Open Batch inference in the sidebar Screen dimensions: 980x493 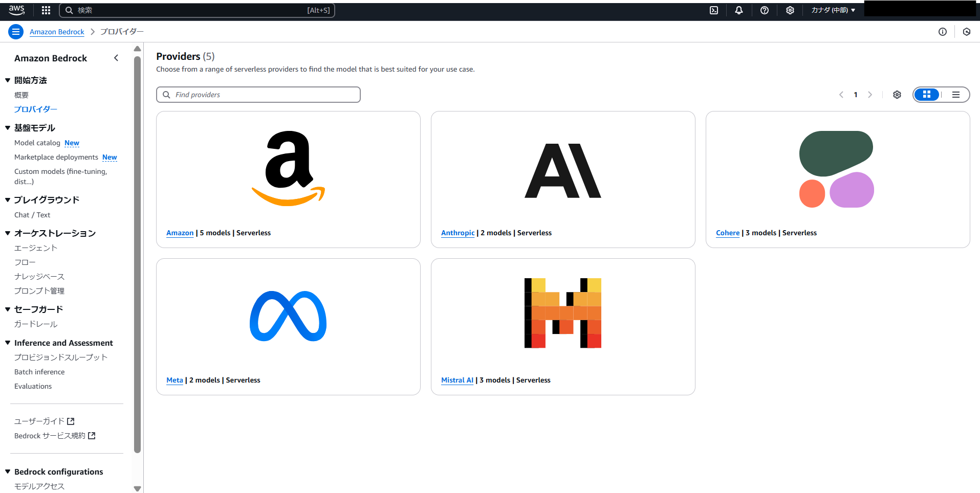tap(39, 372)
